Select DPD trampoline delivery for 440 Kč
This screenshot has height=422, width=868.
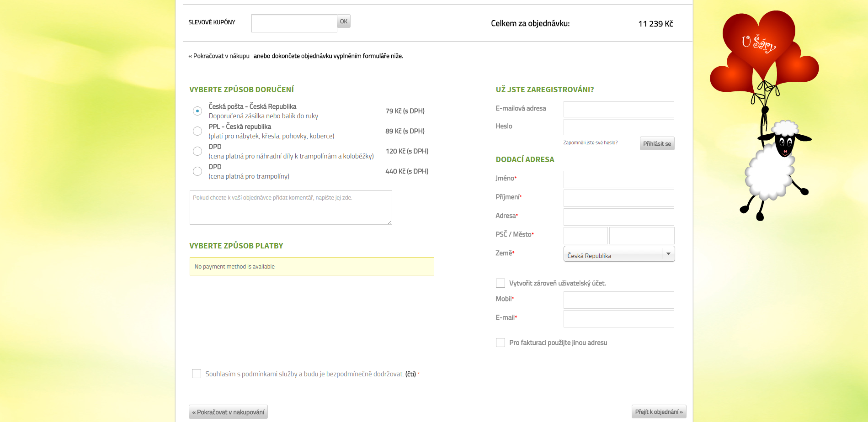pos(197,171)
